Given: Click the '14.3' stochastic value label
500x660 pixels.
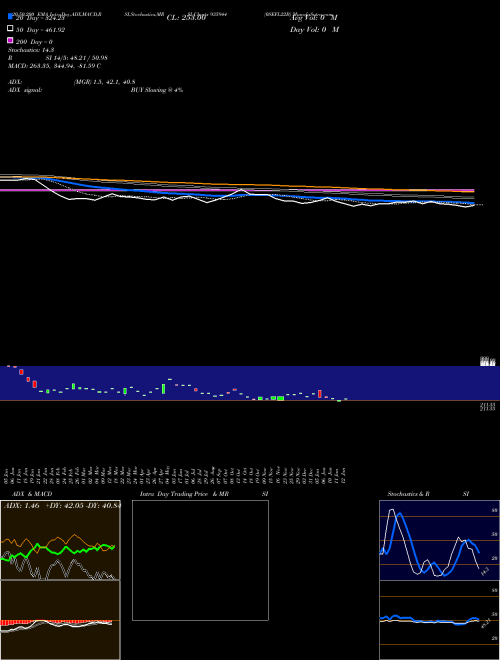Looking at the screenshot, I should pos(485,571).
